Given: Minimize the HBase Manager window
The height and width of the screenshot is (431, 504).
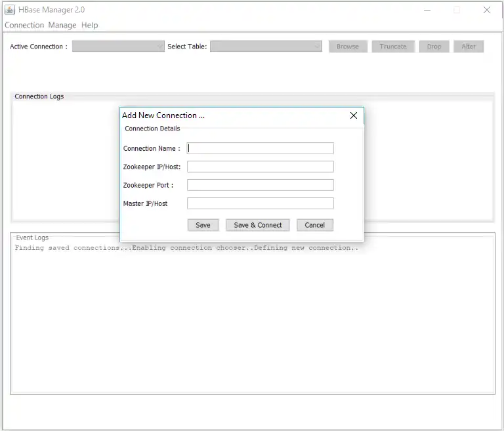Looking at the screenshot, I should pyautogui.click(x=427, y=10).
